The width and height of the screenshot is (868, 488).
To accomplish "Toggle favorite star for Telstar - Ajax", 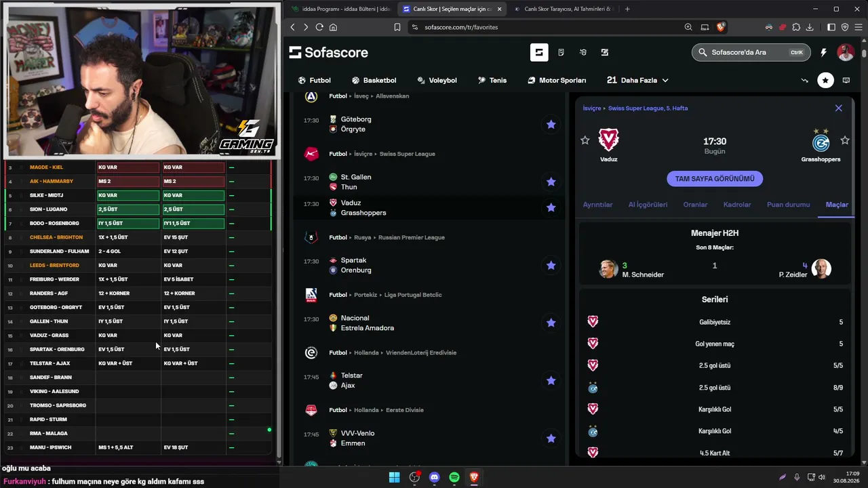I will coord(551,380).
